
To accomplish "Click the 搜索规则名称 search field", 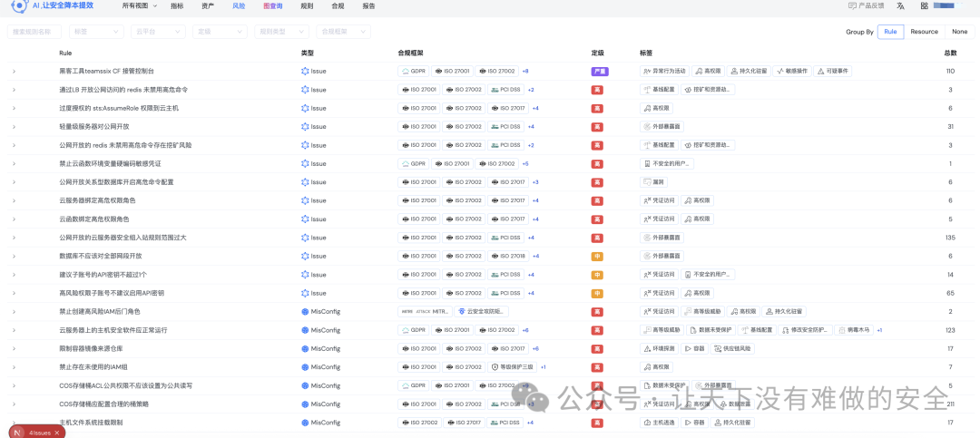I will pos(34,32).
